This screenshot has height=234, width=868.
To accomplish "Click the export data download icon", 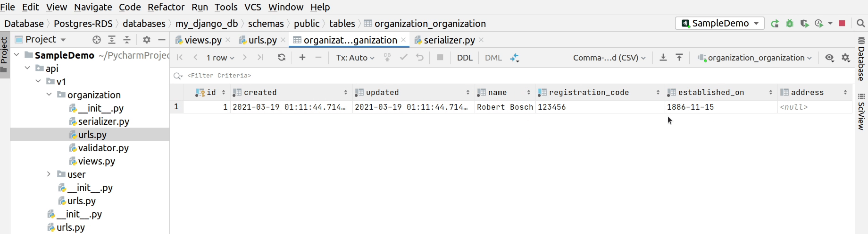I will [663, 58].
